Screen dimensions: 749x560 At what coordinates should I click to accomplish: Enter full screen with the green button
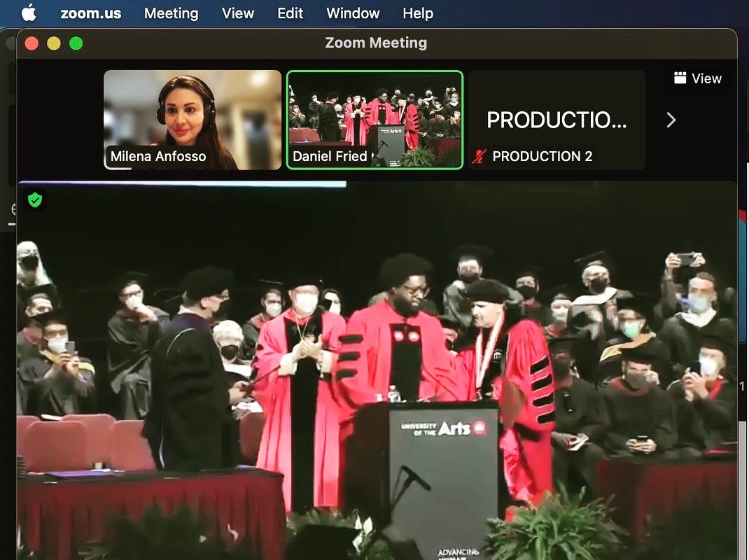tap(76, 43)
